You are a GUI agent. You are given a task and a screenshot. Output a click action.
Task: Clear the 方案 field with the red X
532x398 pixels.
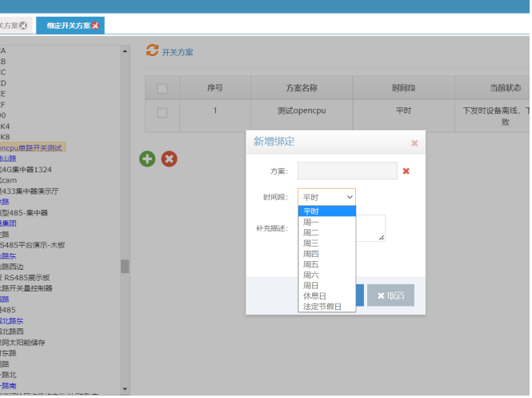(x=406, y=171)
